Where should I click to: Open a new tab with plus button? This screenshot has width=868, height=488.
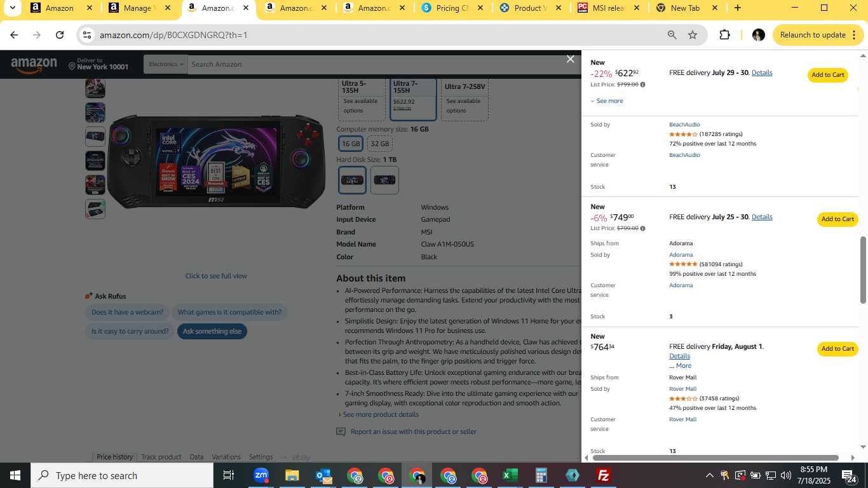737,8
